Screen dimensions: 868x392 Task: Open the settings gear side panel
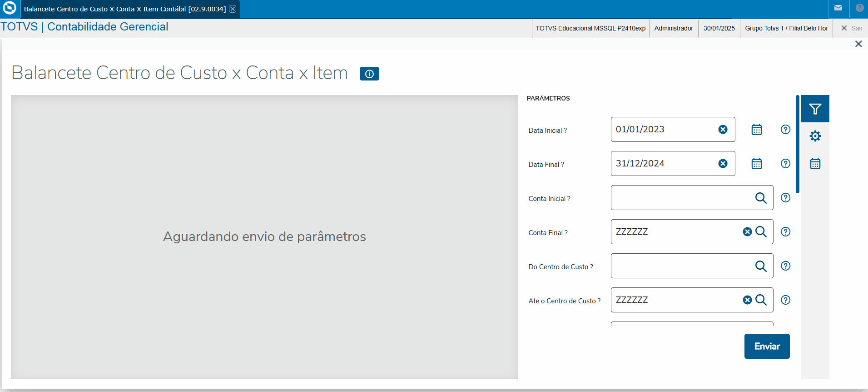815,136
